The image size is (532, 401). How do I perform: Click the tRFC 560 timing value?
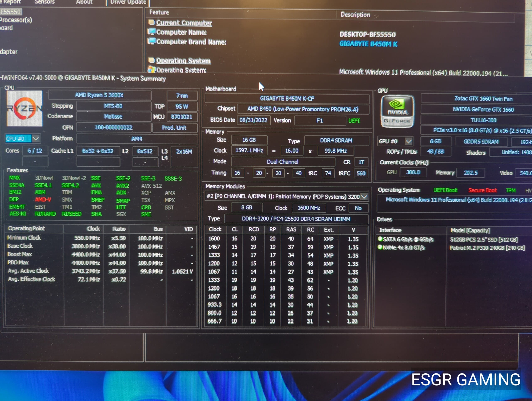click(361, 173)
